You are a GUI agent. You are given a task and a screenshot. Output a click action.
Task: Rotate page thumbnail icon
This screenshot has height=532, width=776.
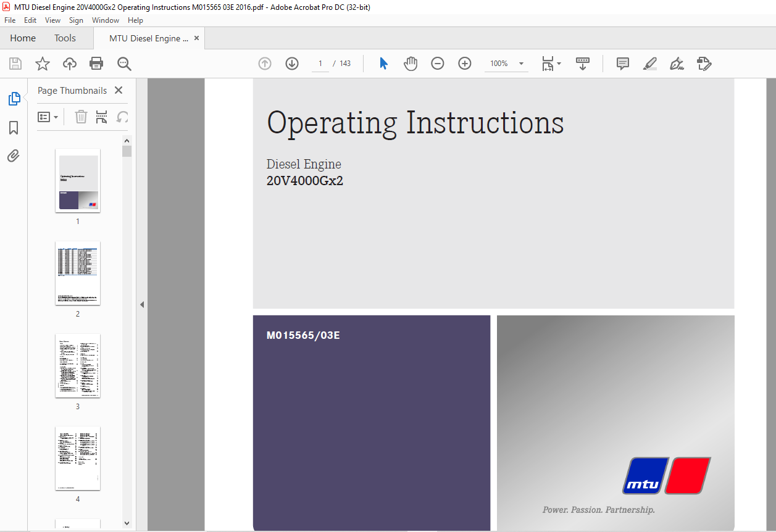122,117
